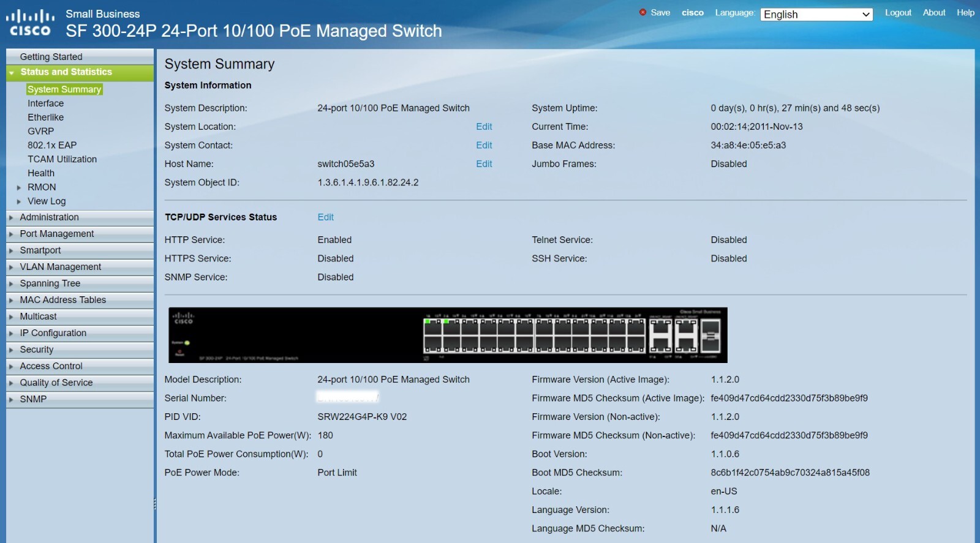Click the host name value switch05e5a3
Viewport: 980px width, 543px height.
[x=346, y=164]
